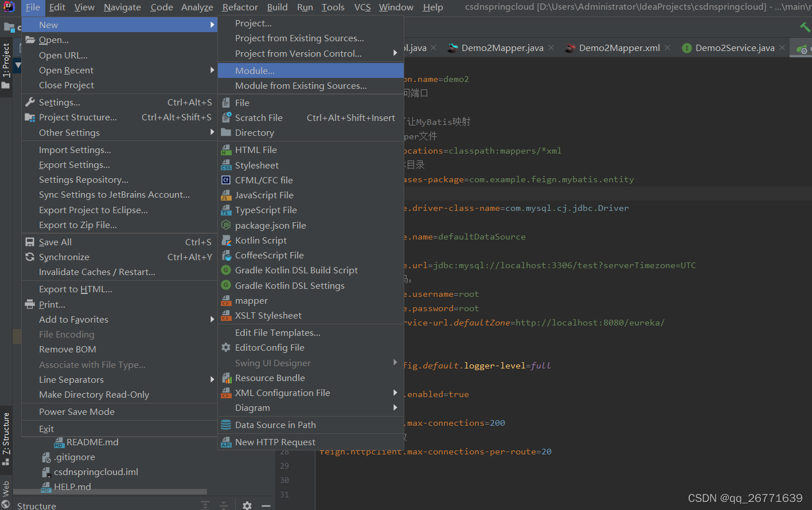812x510 pixels.
Task: Expand Add to Favorites submenu arrow
Action: [x=212, y=319]
